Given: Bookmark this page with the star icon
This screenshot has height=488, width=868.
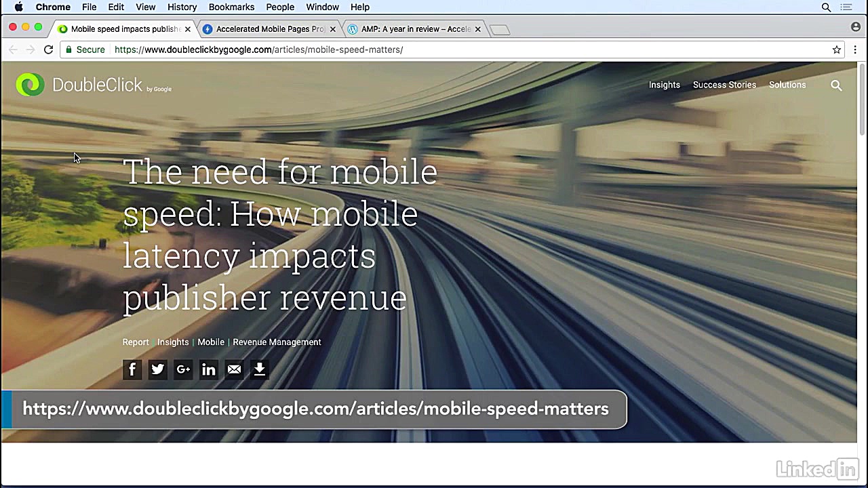Looking at the screenshot, I should click(x=837, y=49).
